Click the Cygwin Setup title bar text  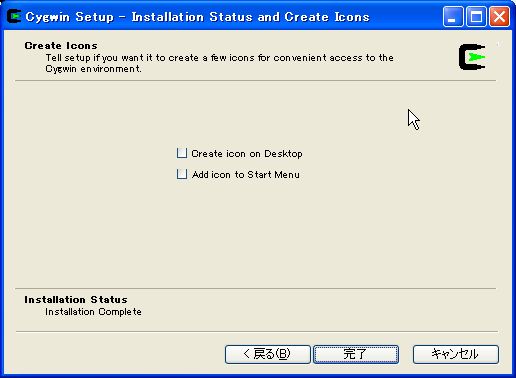(198, 17)
